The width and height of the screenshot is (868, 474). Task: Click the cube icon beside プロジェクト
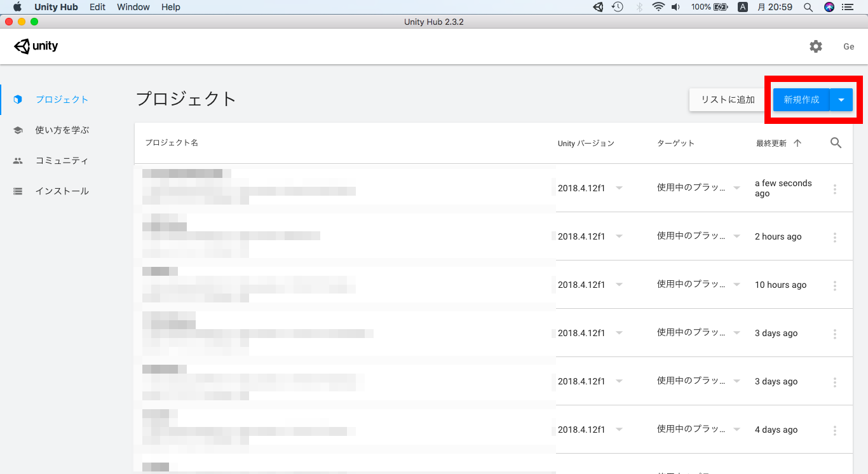click(x=18, y=100)
